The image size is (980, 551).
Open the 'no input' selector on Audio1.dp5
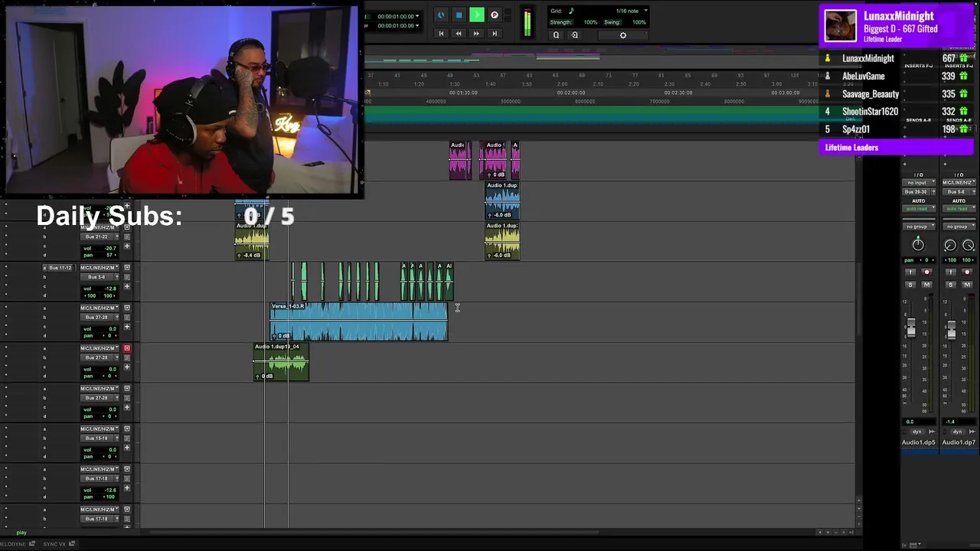tap(917, 183)
